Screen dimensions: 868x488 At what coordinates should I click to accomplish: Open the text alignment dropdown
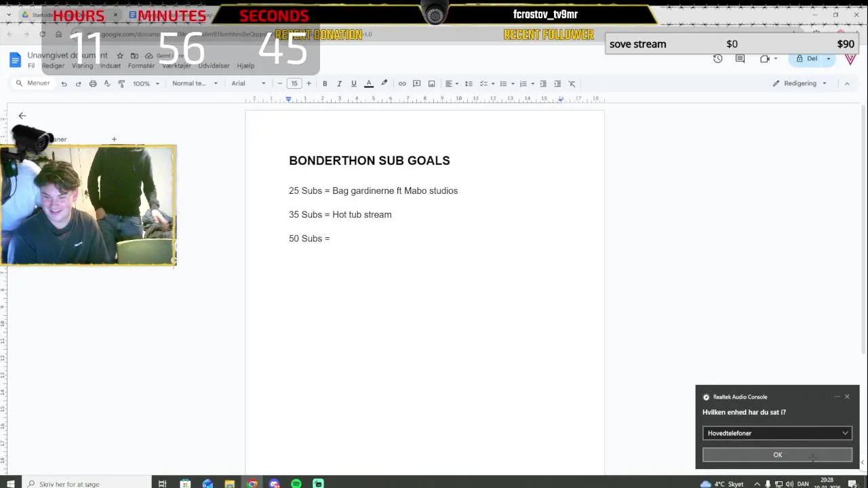(x=451, y=83)
